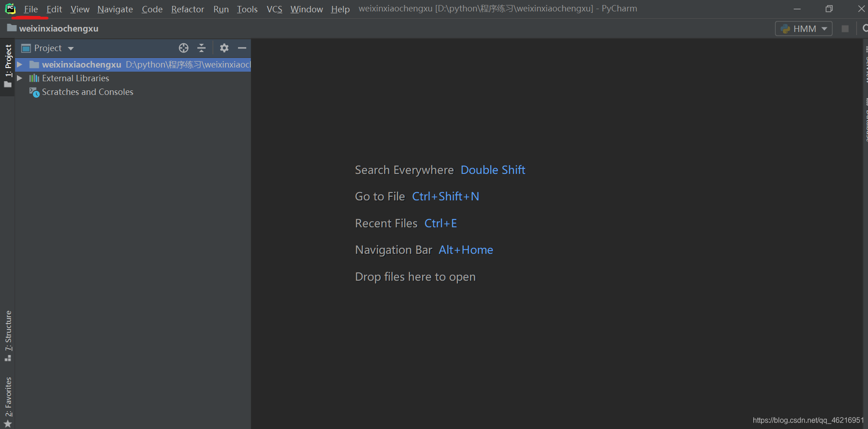This screenshot has height=429, width=868.
Task: Click the project folder icon in navigation bar
Action: coord(12,28)
